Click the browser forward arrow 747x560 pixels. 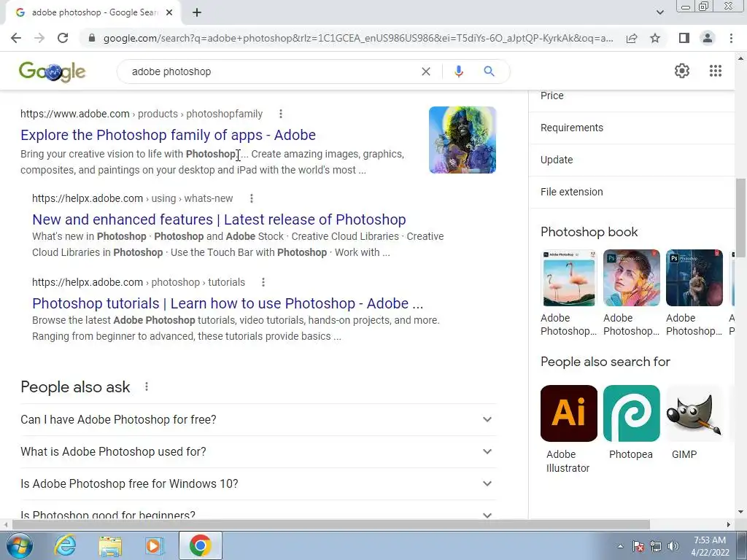pyautogui.click(x=39, y=38)
